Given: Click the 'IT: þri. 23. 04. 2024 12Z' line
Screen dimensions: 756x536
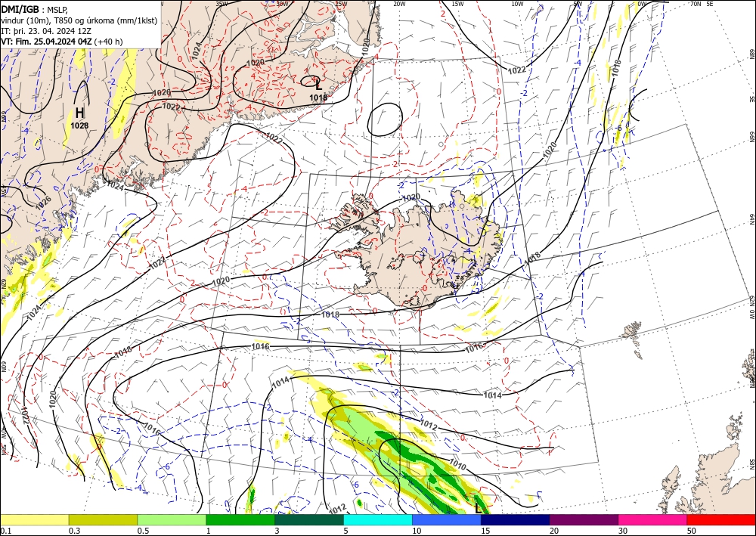Looking at the screenshot, I should [x=45, y=31].
